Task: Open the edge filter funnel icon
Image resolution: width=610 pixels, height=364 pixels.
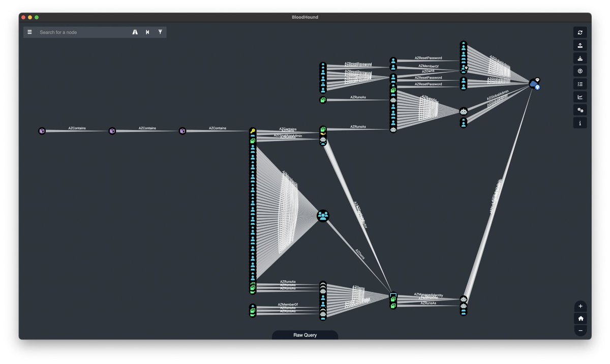Action: coord(160,32)
